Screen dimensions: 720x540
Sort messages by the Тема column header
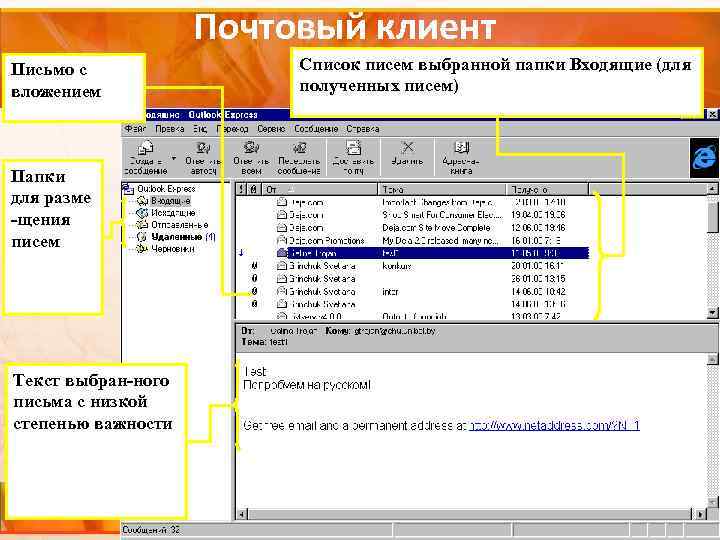(442, 189)
